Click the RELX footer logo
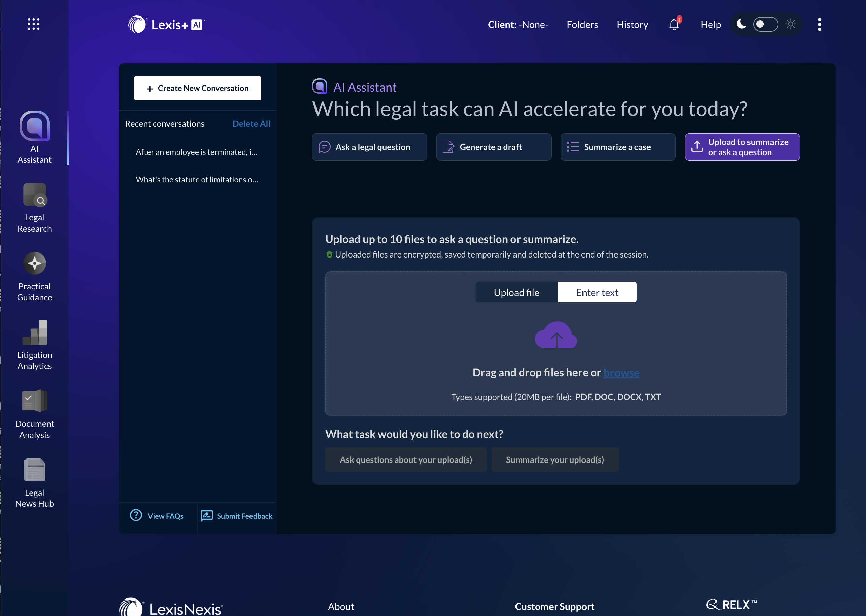The width and height of the screenshot is (866, 616). (x=732, y=604)
